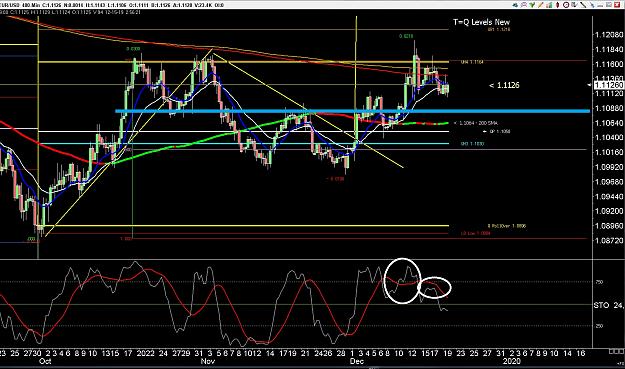
Task: Click the 'STO 24' stochastic indicator label
Action: point(608,305)
